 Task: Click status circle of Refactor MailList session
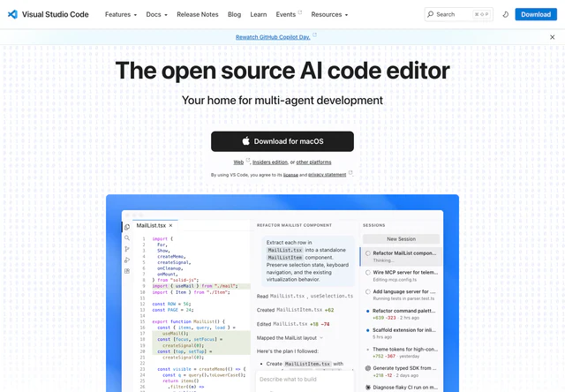click(368, 253)
